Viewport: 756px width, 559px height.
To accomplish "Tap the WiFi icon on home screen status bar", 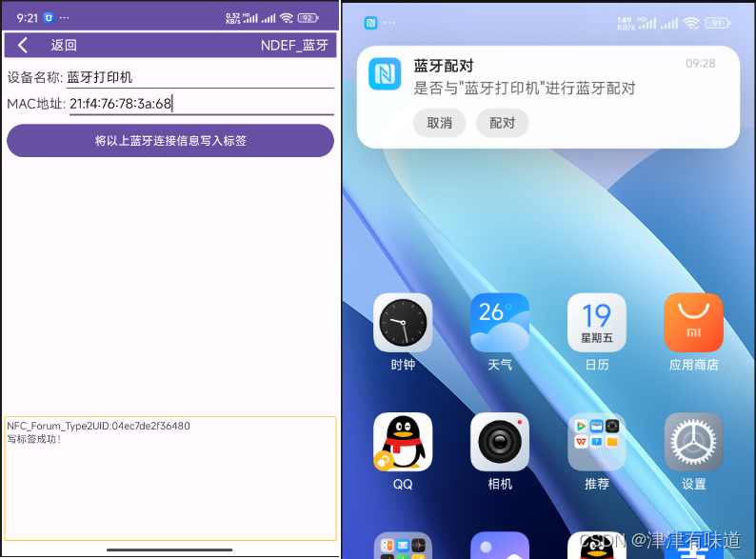I will tap(691, 23).
